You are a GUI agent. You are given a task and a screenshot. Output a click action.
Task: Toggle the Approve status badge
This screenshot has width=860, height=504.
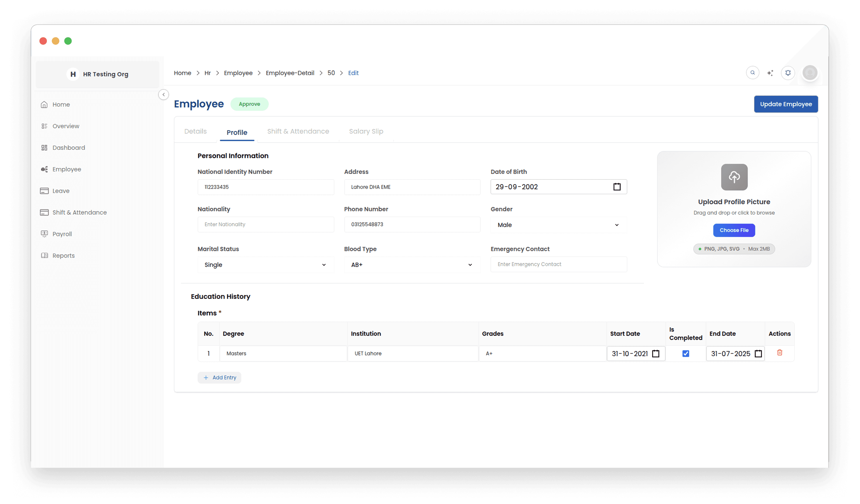[x=249, y=104]
